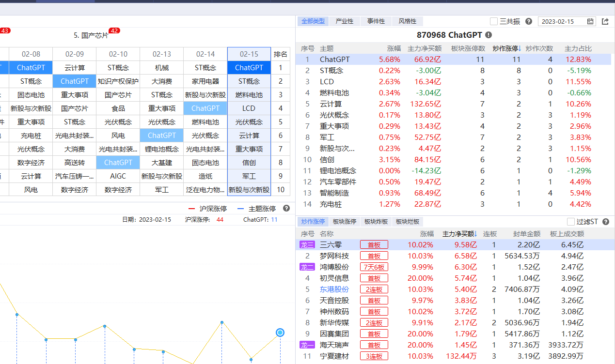Screen dimensions: 615x364
Task: Click ChatGPT cell under 02-13 column
Action: [162, 136]
